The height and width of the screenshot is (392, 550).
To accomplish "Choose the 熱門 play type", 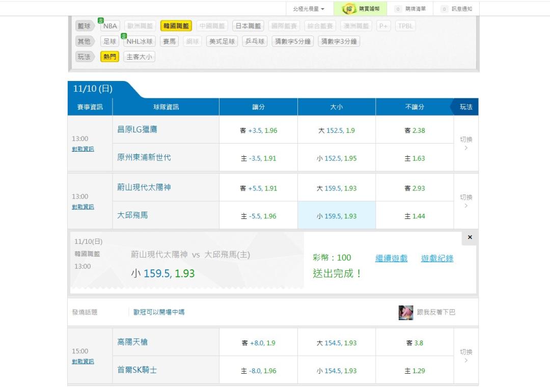I will coord(110,57).
